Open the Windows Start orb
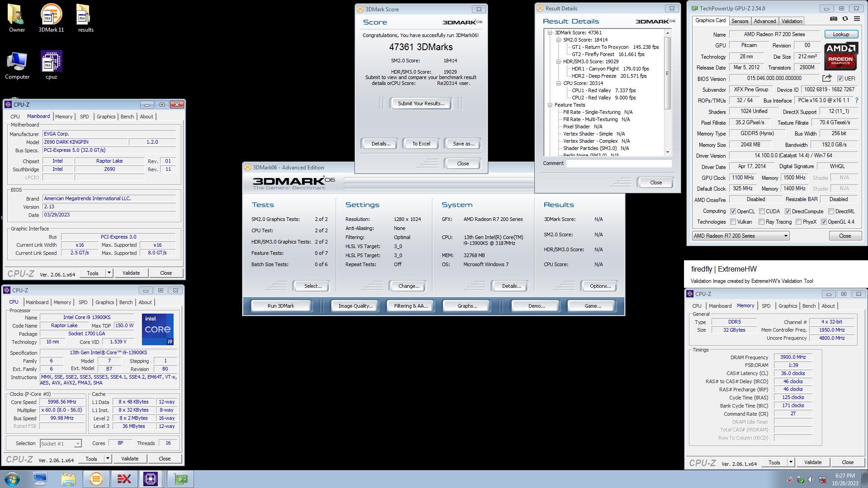 point(12,479)
